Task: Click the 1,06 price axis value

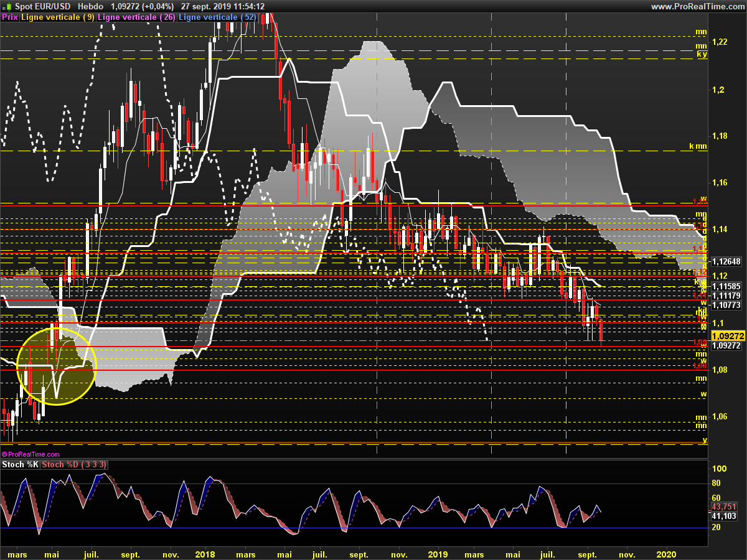Action: pyautogui.click(x=719, y=416)
